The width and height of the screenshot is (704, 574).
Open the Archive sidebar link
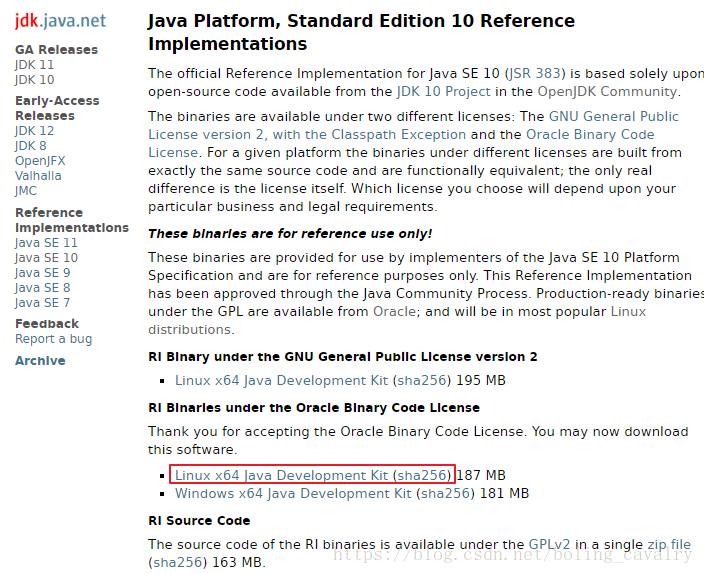(40, 361)
